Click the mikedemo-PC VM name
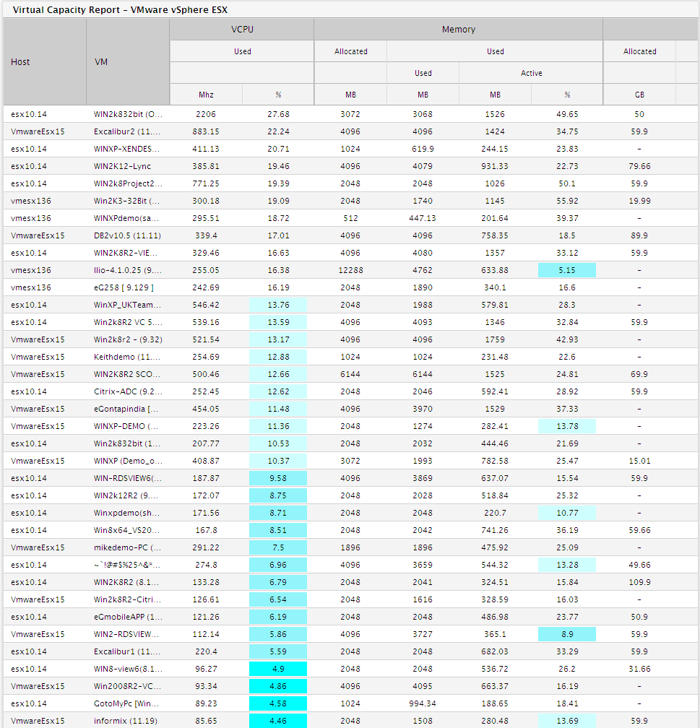This screenshot has height=728, width=700. click(x=127, y=547)
